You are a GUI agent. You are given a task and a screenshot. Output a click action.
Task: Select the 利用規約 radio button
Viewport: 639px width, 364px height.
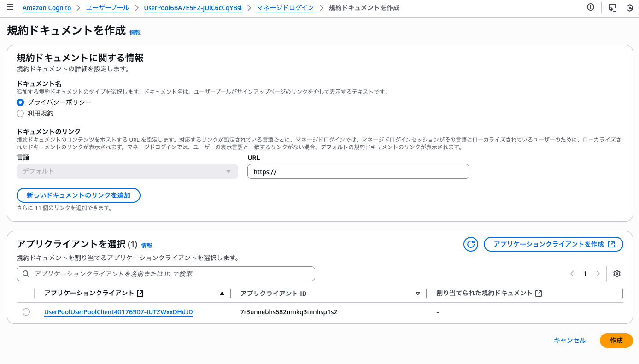tap(20, 113)
